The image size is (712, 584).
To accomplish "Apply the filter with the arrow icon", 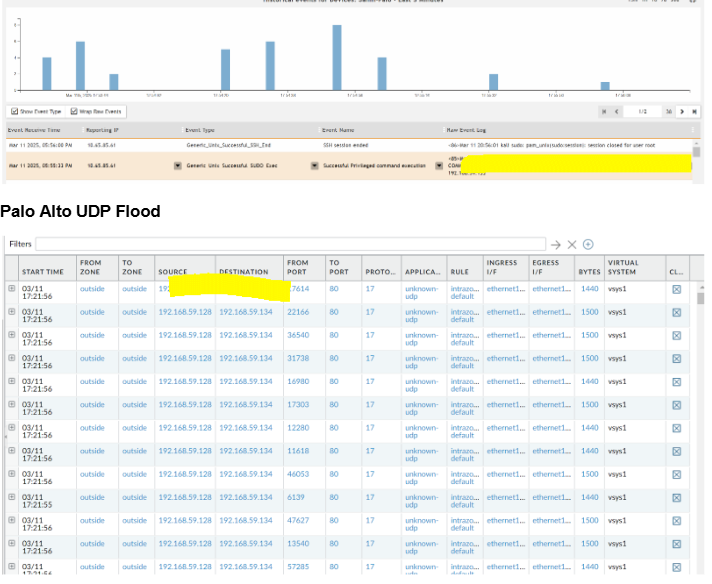I will pos(555,244).
